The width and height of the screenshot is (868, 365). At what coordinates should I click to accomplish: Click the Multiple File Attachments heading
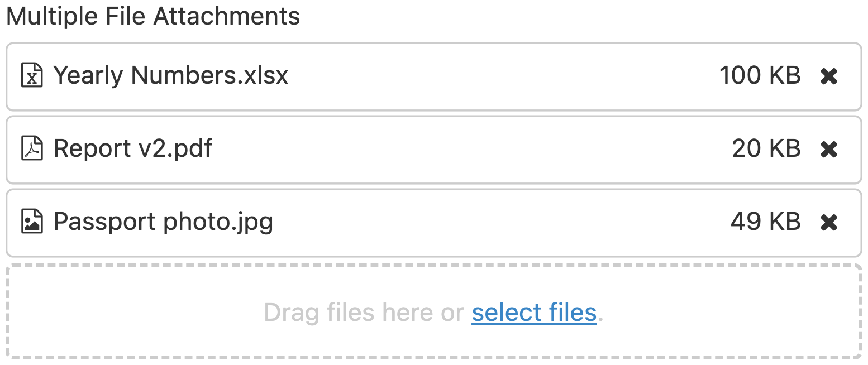pyautogui.click(x=153, y=16)
